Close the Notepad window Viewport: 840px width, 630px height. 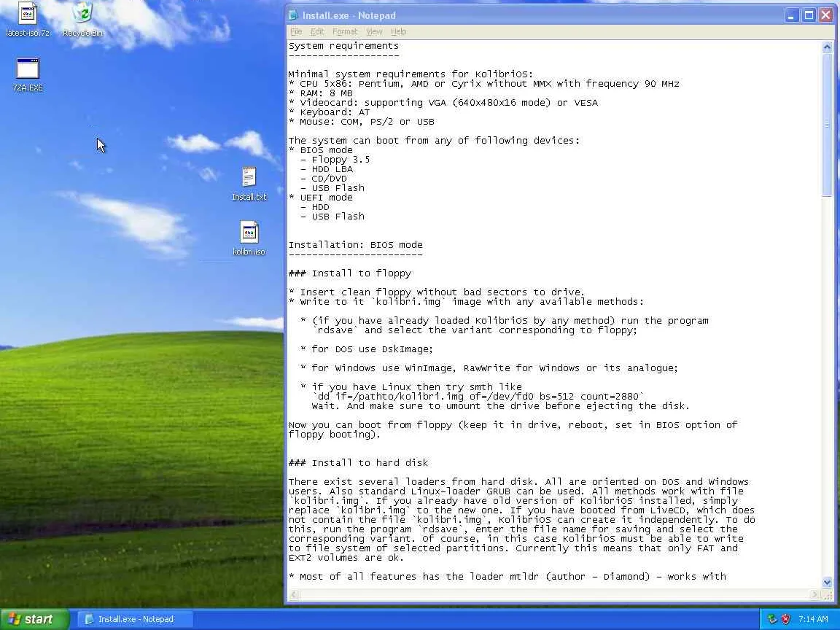click(825, 15)
